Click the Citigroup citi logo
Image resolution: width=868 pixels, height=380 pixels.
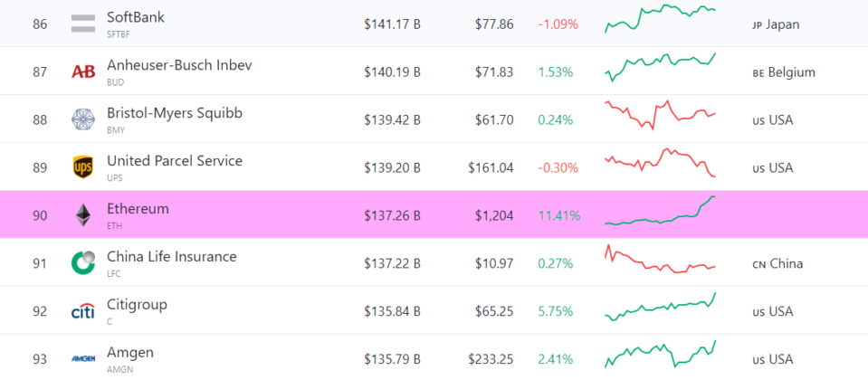pos(83,311)
